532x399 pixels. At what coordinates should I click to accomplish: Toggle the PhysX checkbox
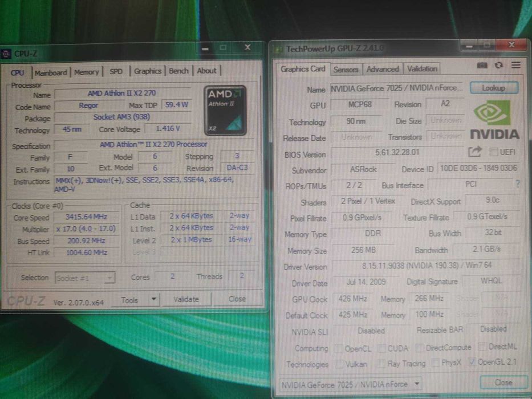[435, 363]
